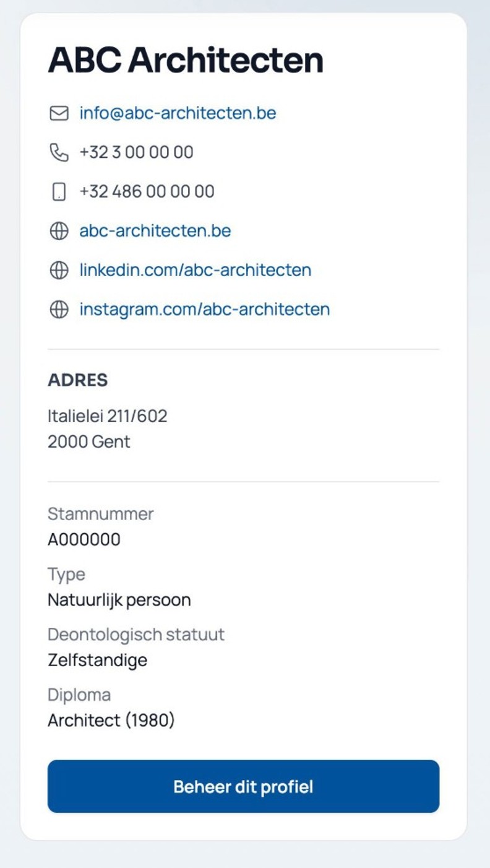The height and width of the screenshot is (868, 490).
Task: Open the info@abc-architecten.be email link
Action: click(178, 113)
